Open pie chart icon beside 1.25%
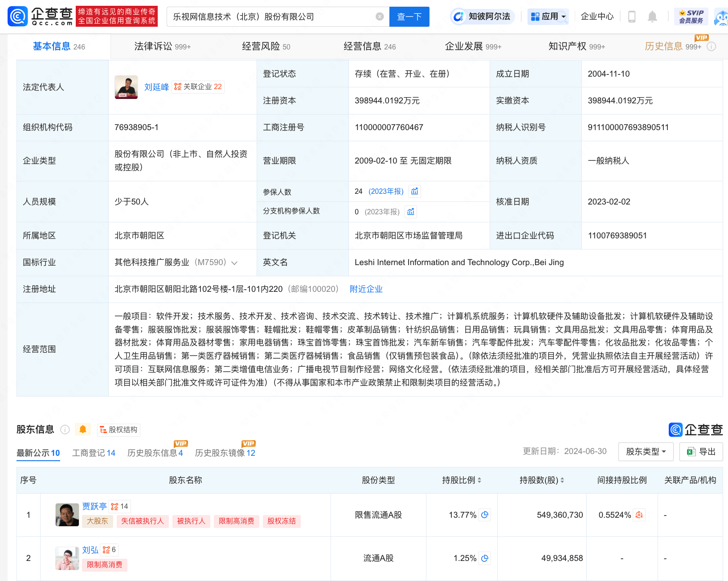 click(x=485, y=558)
